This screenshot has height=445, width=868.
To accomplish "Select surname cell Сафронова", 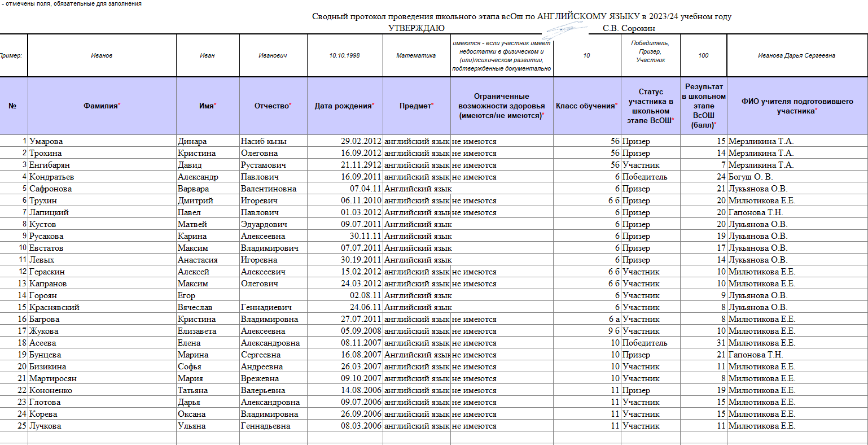I will click(102, 189).
